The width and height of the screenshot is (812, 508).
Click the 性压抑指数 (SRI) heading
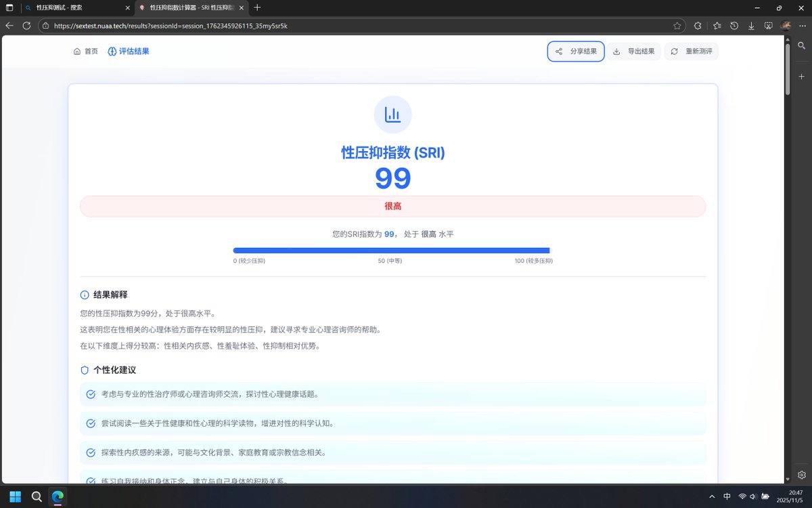pos(392,152)
